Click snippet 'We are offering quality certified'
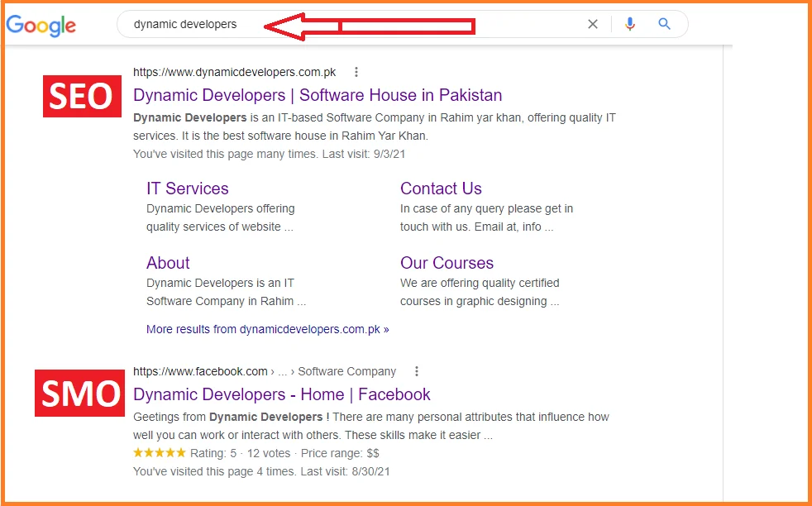This screenshot has height=506, width=812. 480,284
